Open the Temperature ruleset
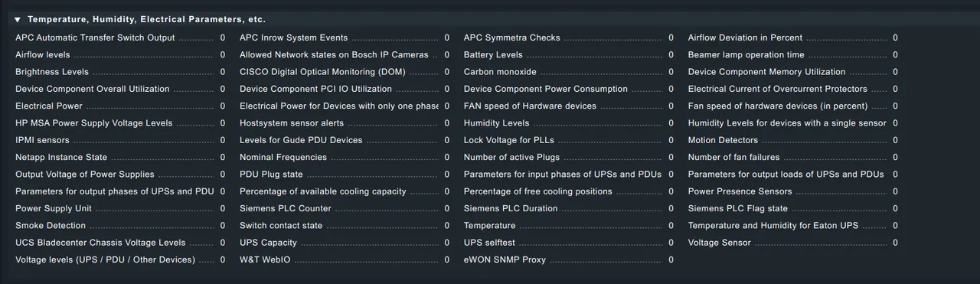Image resolution: width=980 pixels, height=284 pixels. pos(490,226)
